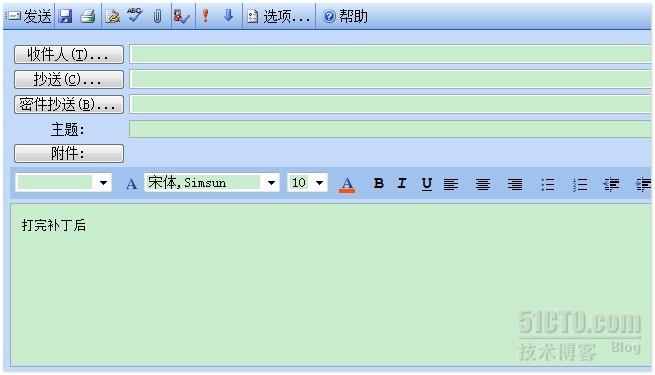Expand the paragraph style dropdown
Image resolution: width=655 pixels, height=375 pixels.
click(x=103, y=183)
